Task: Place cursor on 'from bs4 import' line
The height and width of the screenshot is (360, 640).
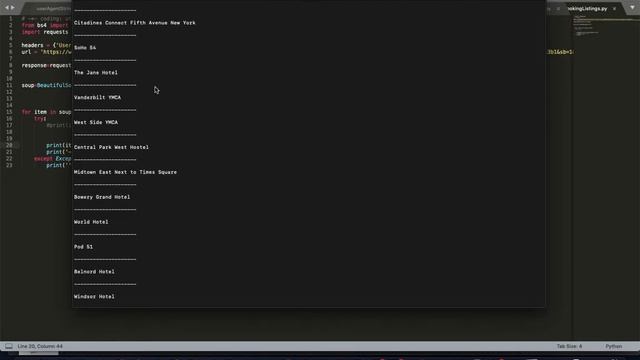Action: point(45,25)
